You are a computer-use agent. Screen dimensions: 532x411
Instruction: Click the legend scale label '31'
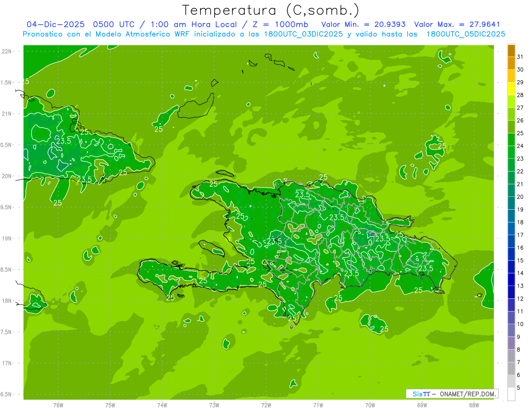click(x=520, y=57)
